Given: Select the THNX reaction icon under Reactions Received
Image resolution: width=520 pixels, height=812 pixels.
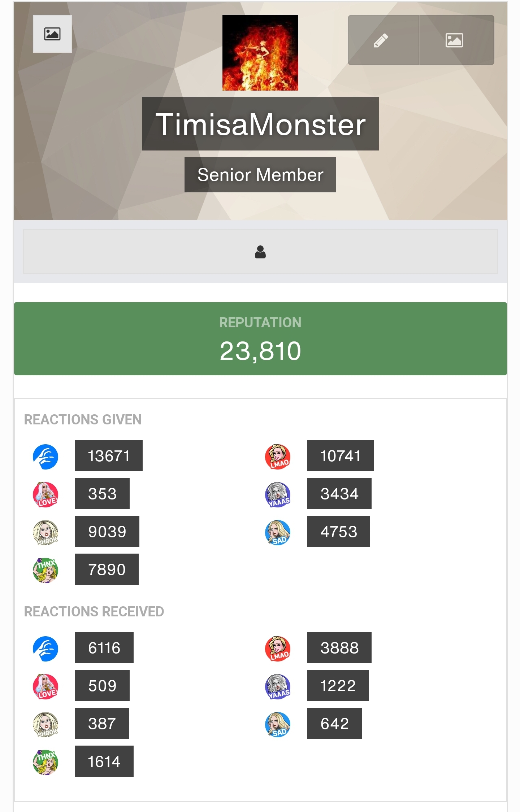Looking at the screenshot, I should click(x=46, y=762).
